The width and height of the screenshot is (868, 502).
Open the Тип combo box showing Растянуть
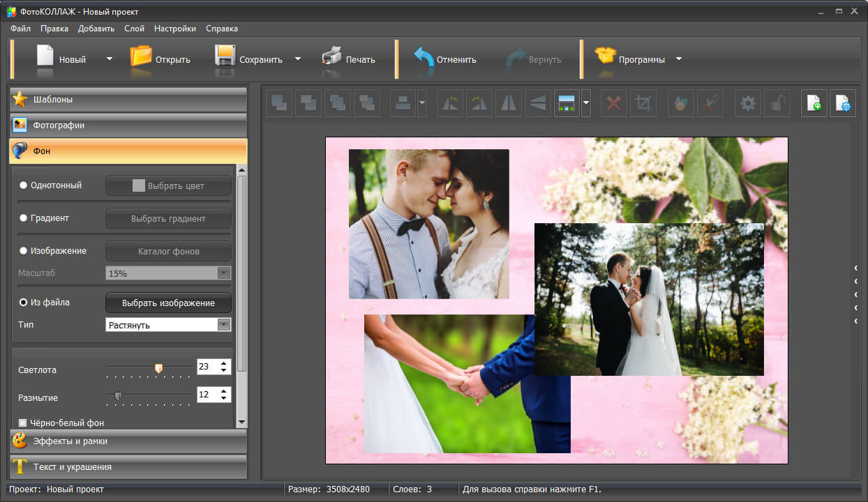point(168,325)
